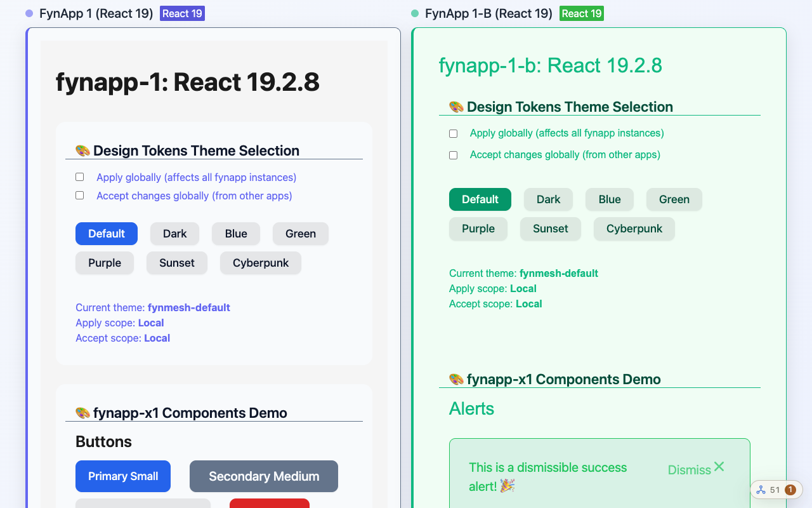Click the 'Alerts' heading
This screenshot has height=508, width=812.
tap(471, 408)
